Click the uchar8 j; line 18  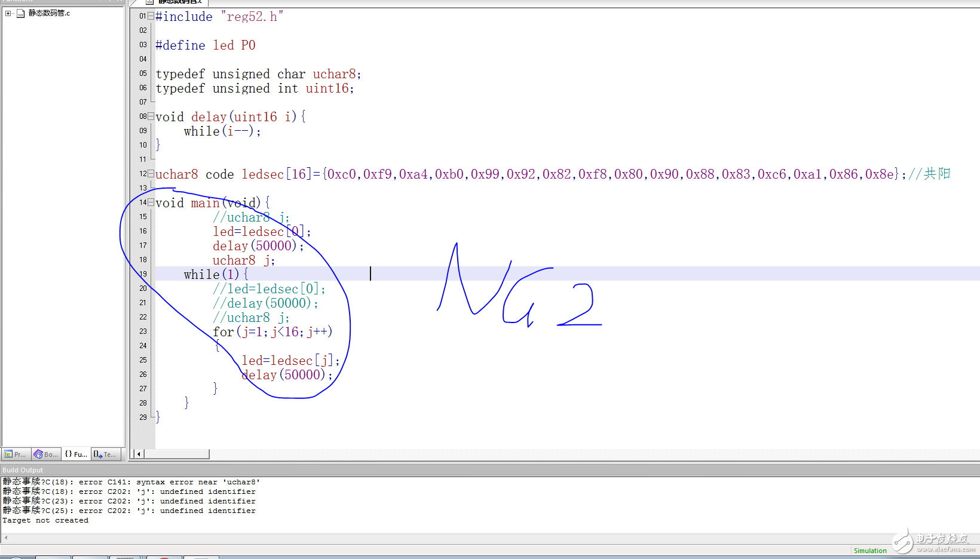click(x=244, y=260)
